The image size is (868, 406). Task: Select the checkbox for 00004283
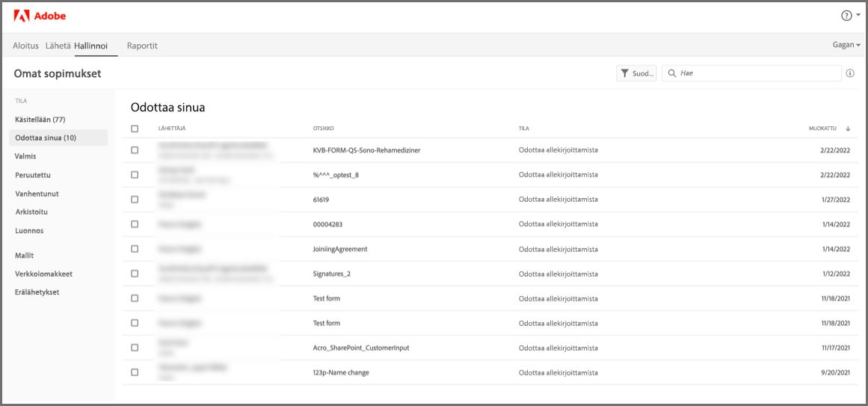(135, 224)
